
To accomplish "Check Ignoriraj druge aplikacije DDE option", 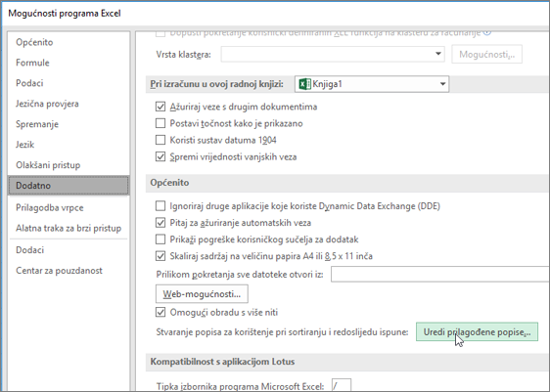I will pyautogui.click(x=160, y=206).
